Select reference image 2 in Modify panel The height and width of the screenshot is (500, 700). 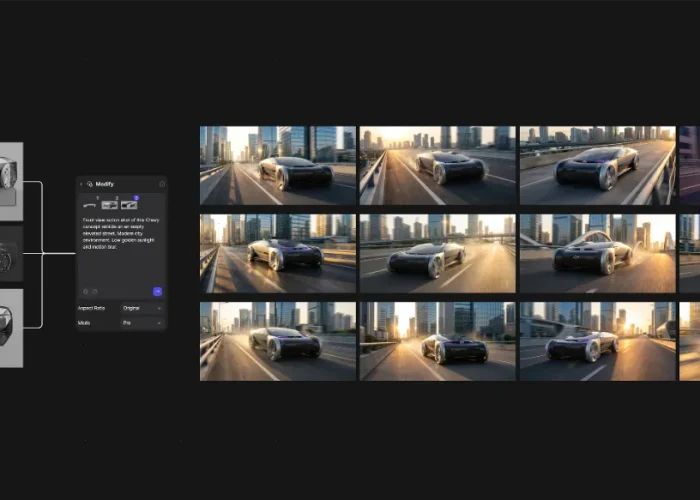click(109, 205)
